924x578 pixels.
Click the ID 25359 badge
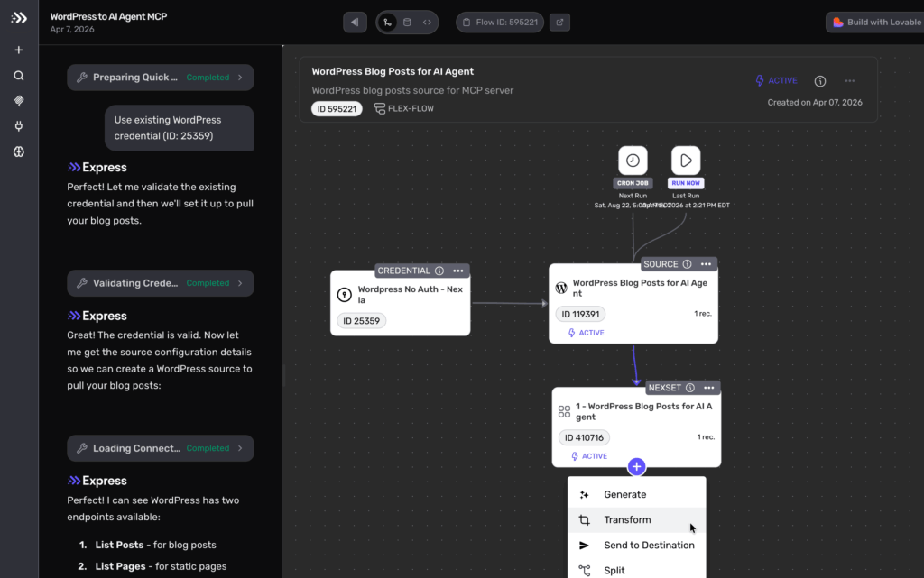click(362, 321)
